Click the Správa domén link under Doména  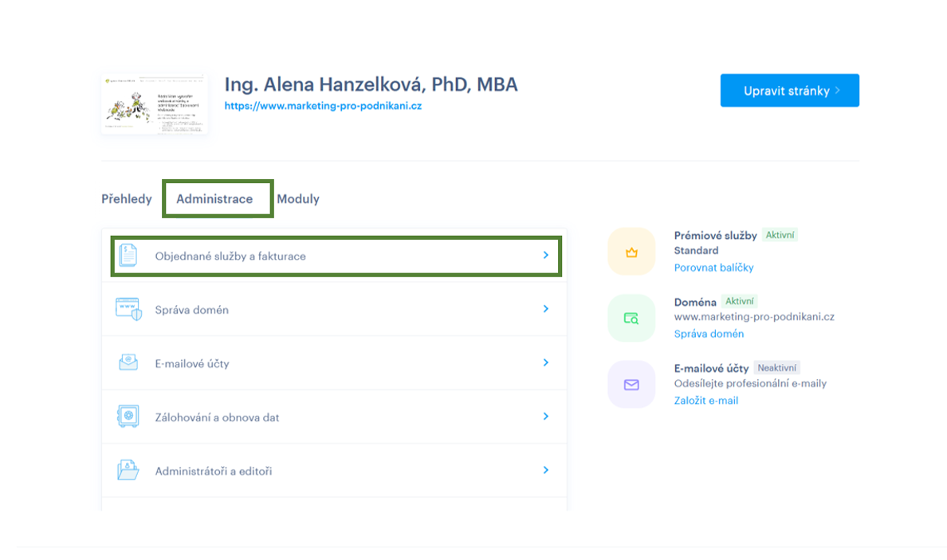coord(709,334)
